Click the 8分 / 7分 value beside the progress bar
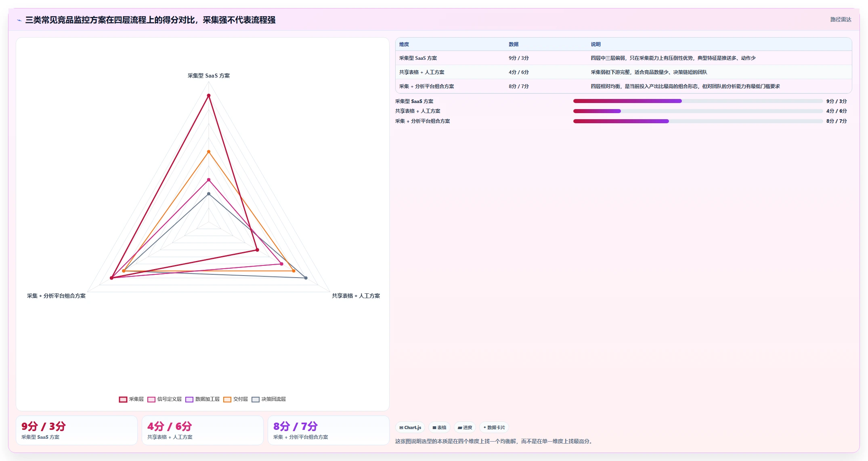The image size is (868, 461). (x=837, y=121)
